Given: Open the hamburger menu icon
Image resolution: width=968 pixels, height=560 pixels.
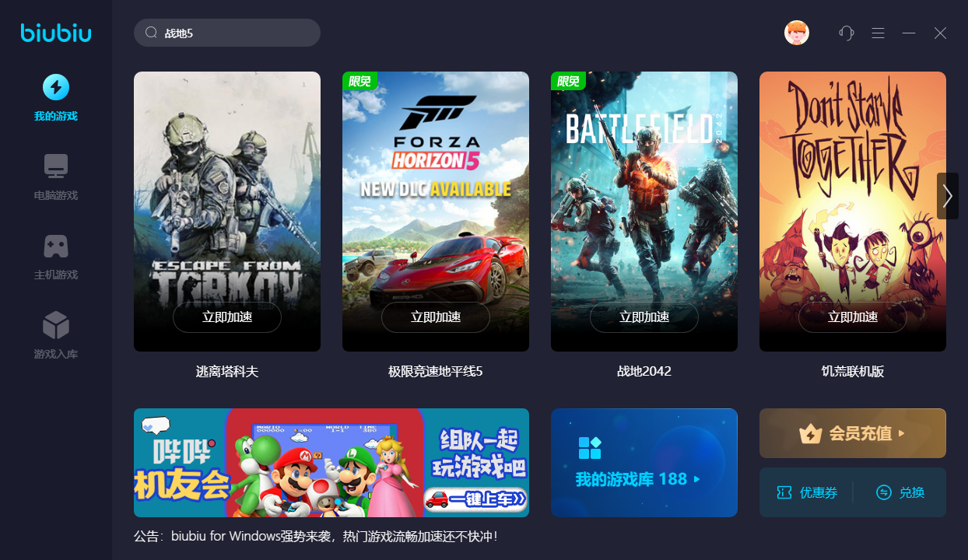Looking at the screenshot, I should 879,33.
